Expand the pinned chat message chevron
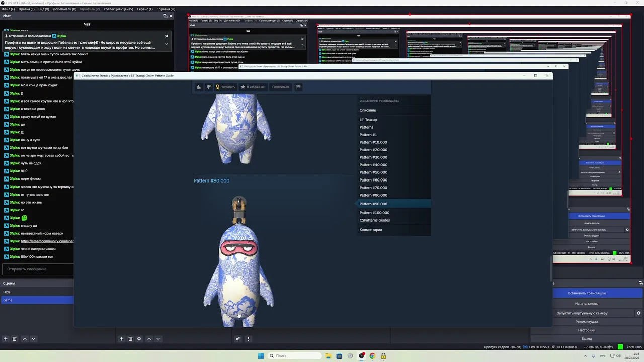 click(x=167, y=44)
